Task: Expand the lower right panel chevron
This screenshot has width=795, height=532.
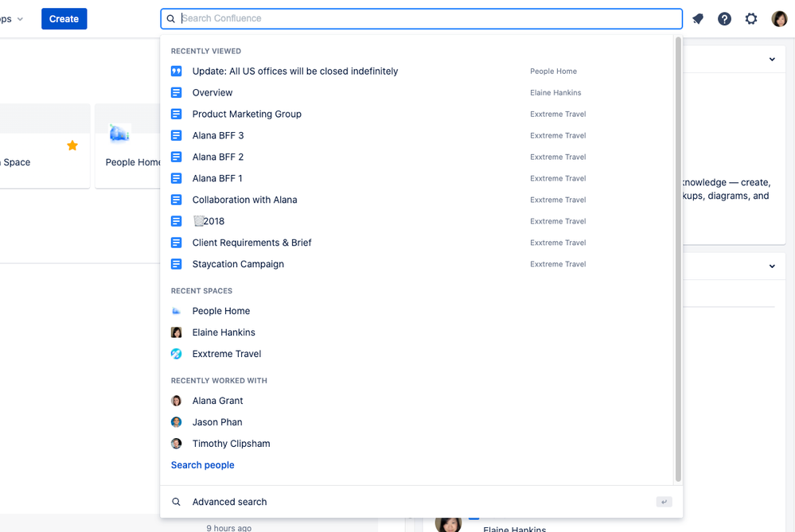Action: (771, 266)
